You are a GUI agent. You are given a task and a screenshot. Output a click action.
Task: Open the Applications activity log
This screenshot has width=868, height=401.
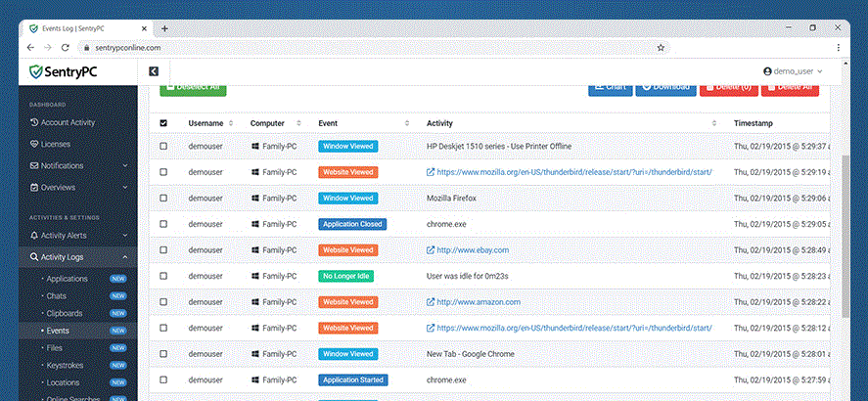click(67, 279)
